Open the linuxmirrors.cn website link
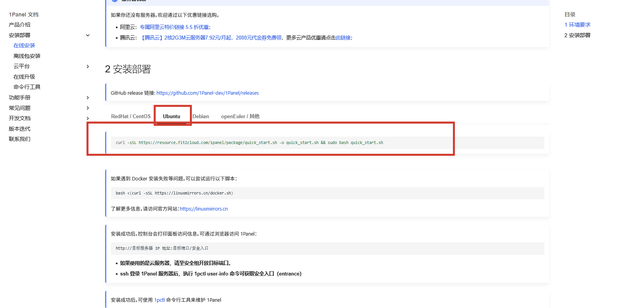 [204, 209]
